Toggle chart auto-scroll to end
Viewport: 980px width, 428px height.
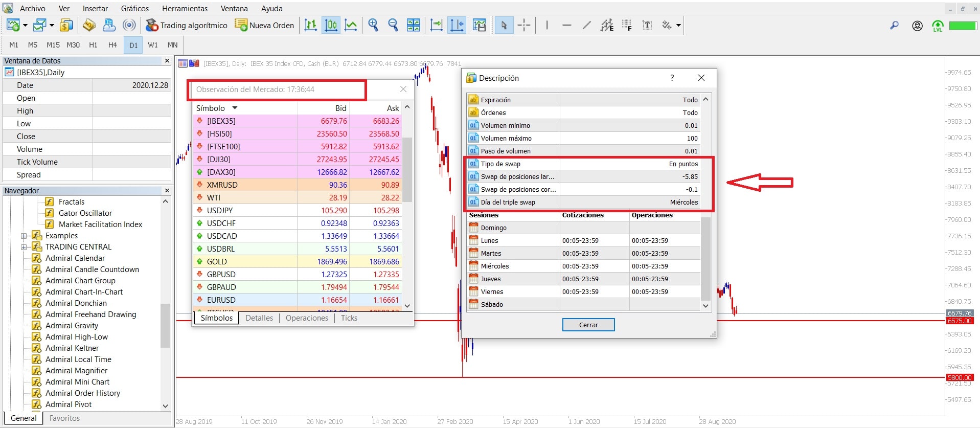click(437, 25)
